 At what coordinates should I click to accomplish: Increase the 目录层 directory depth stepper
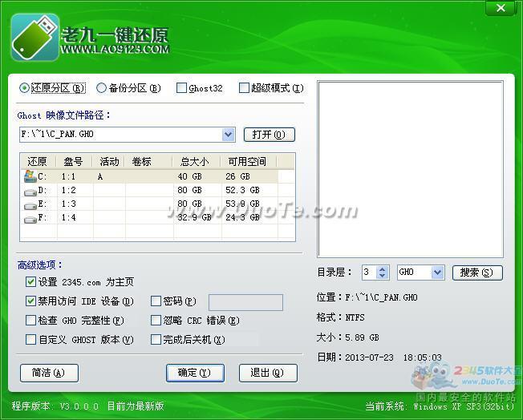(x=383, y=269)
